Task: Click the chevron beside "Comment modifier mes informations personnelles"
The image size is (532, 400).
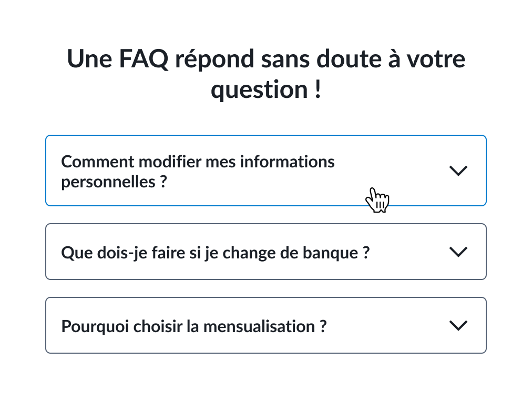Action: tap(458, 171)
